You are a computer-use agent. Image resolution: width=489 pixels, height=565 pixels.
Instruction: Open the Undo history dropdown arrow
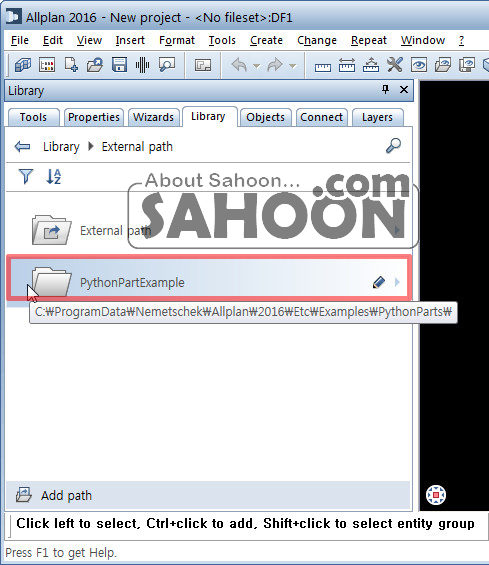tap(257, 66)
